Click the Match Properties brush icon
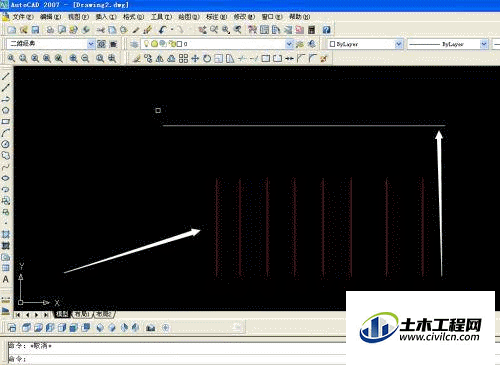500x365 pixels. (147, 30)
